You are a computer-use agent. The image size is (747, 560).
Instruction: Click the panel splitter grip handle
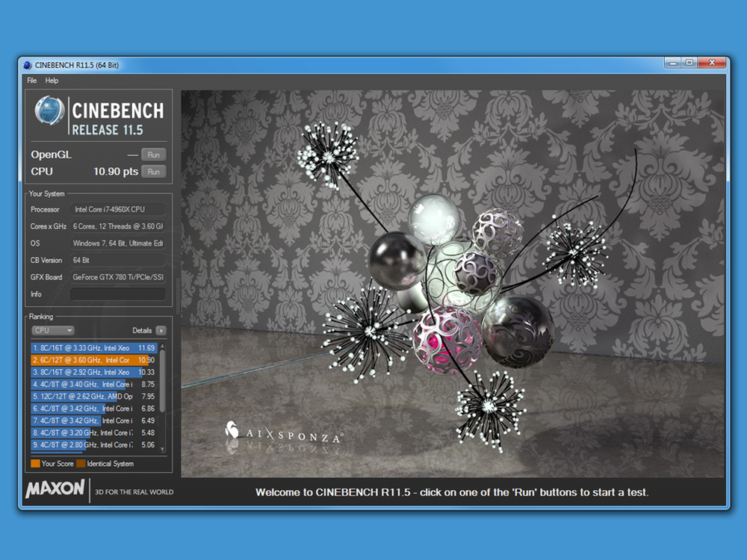[178, 295]
